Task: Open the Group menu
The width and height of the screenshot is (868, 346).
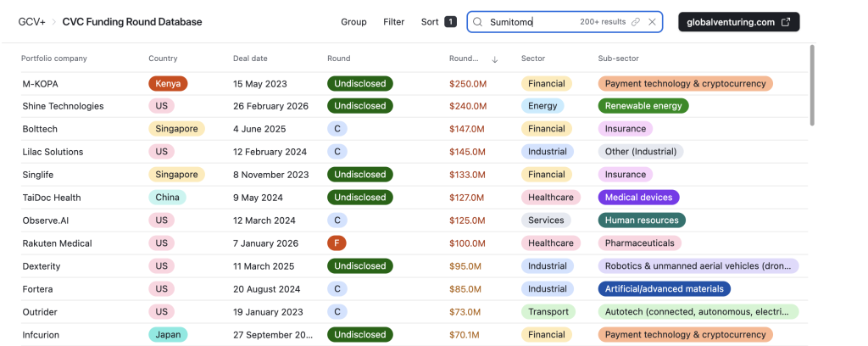Action: pos(353,22)
